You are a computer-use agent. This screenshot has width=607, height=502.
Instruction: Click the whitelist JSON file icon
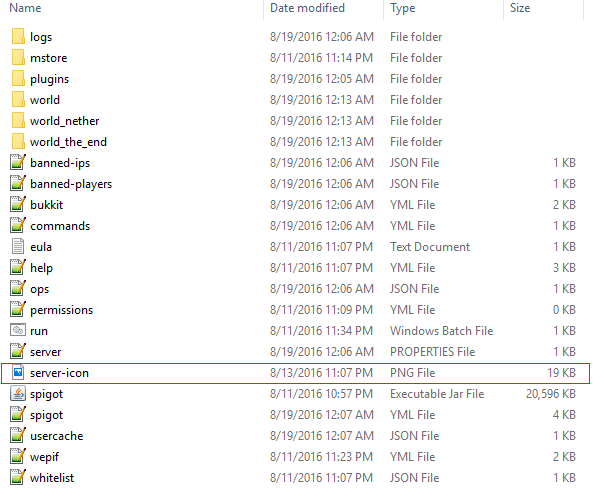(x=18, y=478)
